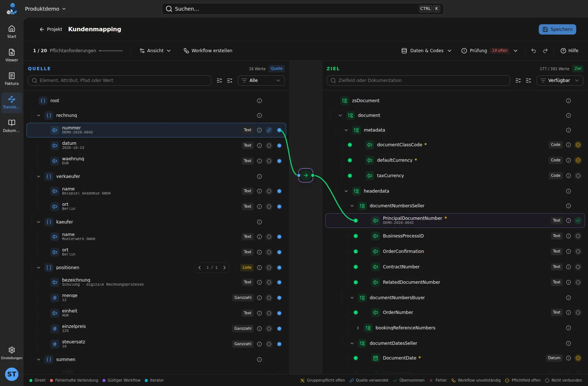
Task: Focus the Zielfeld oder Dokumentation search field
Action: (418, 81)
